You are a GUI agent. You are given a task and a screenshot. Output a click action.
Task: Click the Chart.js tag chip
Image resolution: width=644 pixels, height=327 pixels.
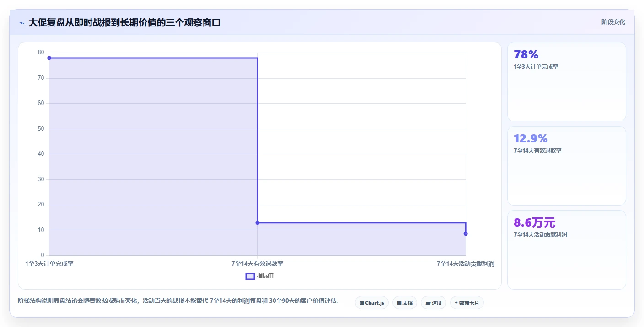(x=372, y=302)
